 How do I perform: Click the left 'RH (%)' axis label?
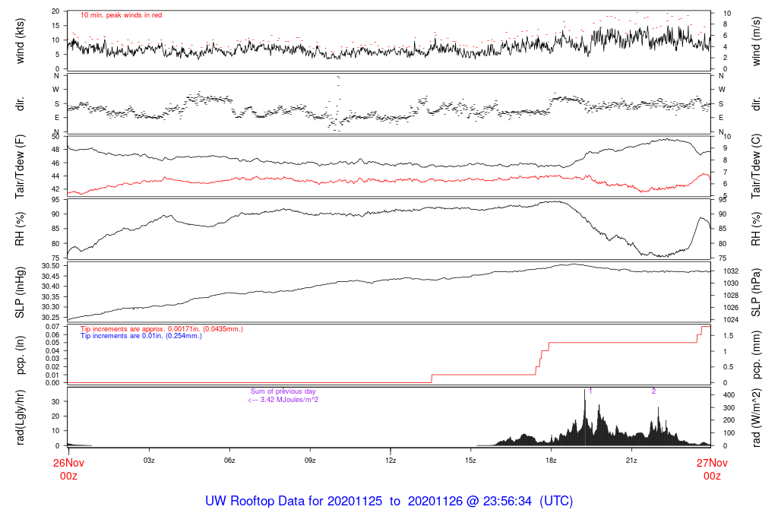21,230
